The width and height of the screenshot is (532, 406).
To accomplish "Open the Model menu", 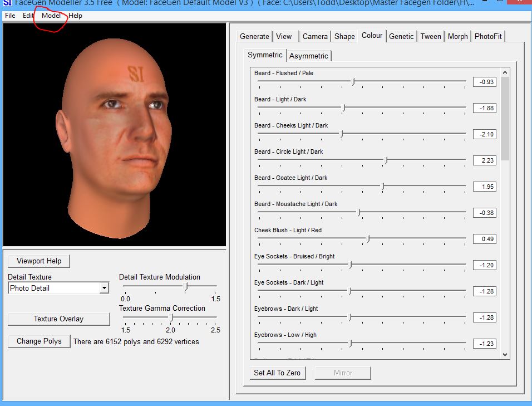I will tap(51, 16).
